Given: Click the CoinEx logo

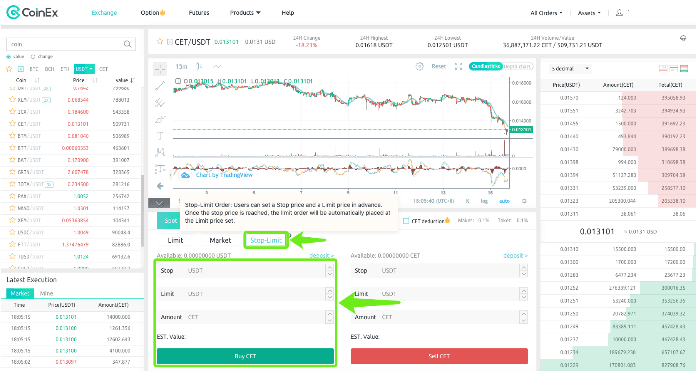Looking at the screenshot, I should tap(32, 12).
